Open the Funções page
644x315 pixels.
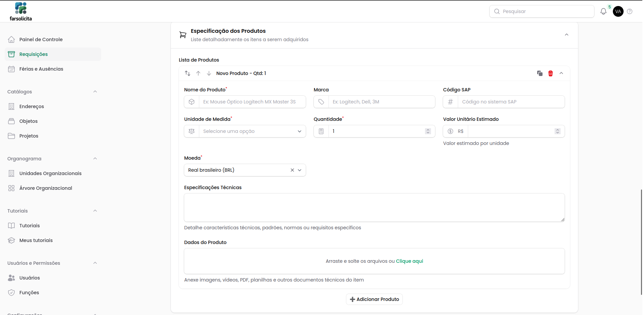click(53, 293)
